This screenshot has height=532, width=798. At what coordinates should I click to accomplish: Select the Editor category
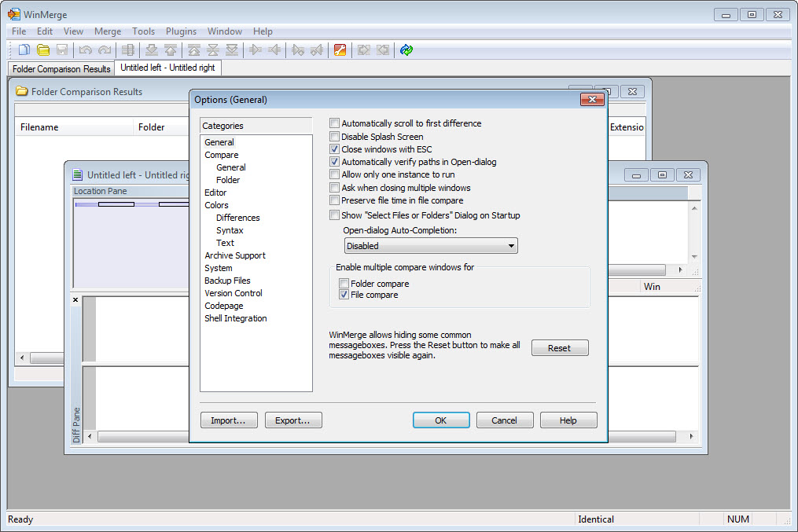click(215, 193)
